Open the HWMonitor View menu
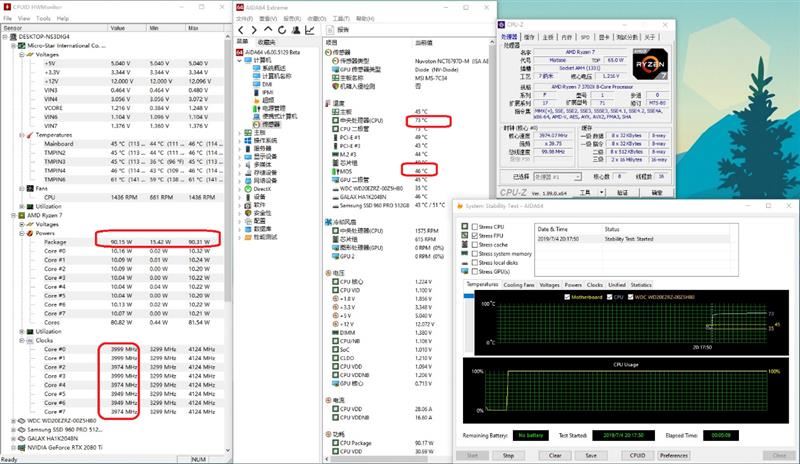Image resolution: width=800 pixels, height=464 pixels. [x=24, y=18]
